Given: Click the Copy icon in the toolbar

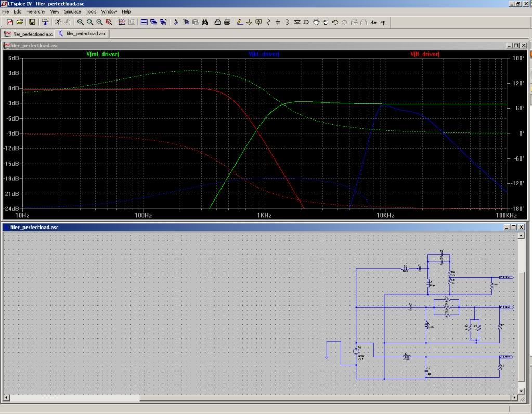Looking at the screenshot, I should pos(186,22).
